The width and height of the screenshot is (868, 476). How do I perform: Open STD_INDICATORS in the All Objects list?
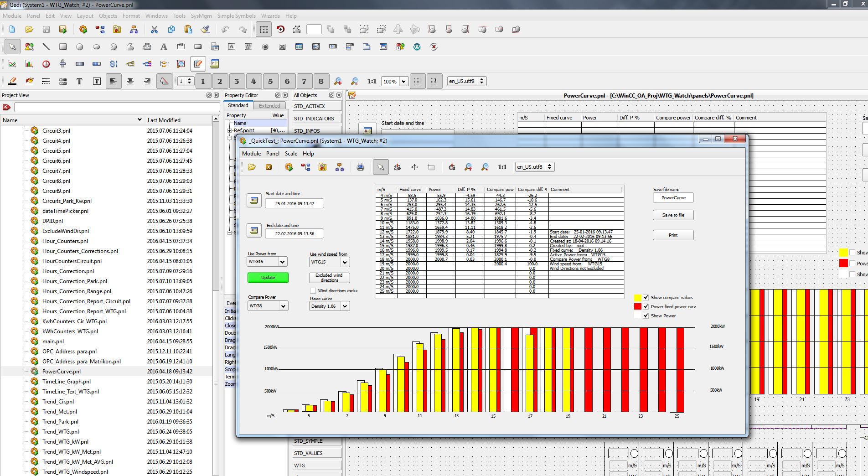[x=317, y=118]
